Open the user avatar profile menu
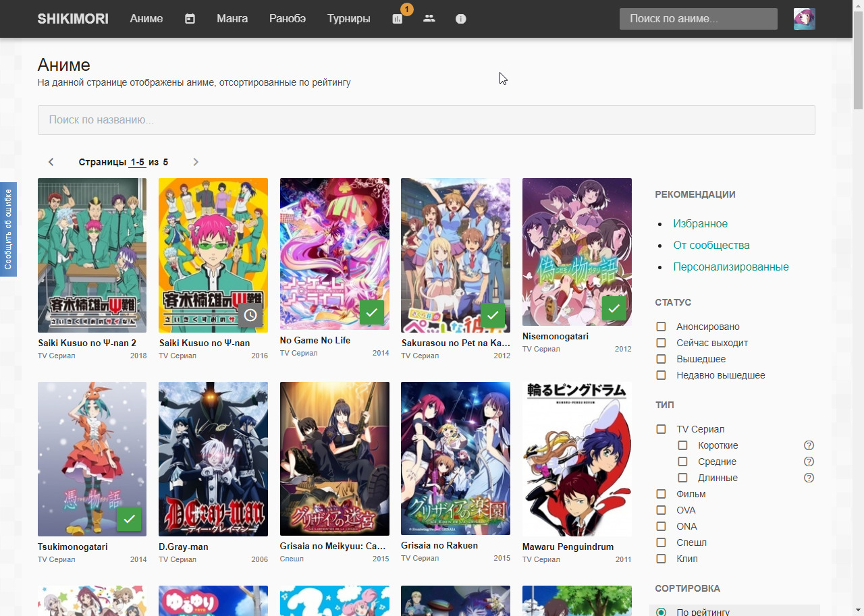This screenshot has width=864, height=616. [804, 19]
